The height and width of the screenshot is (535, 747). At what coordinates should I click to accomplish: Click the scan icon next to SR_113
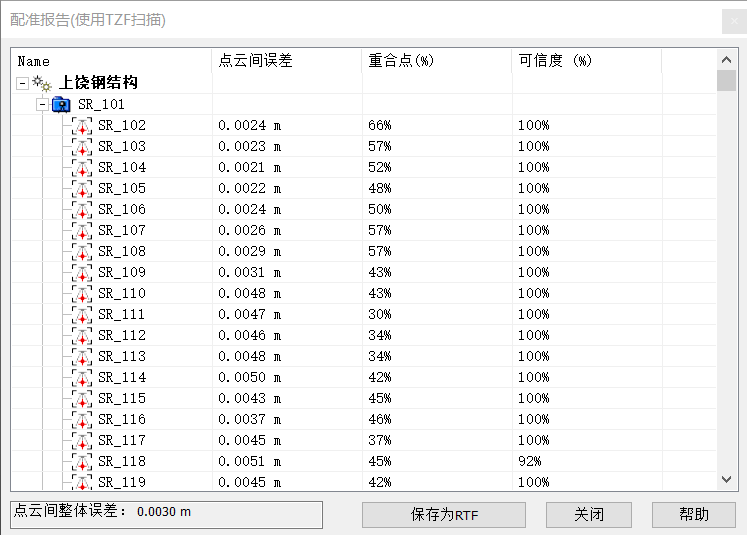82,356
